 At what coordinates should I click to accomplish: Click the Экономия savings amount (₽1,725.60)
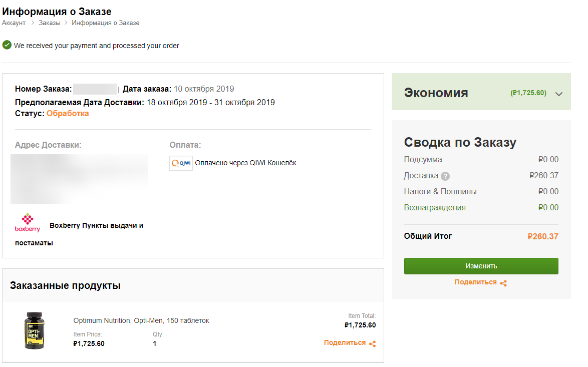(528, 93)
